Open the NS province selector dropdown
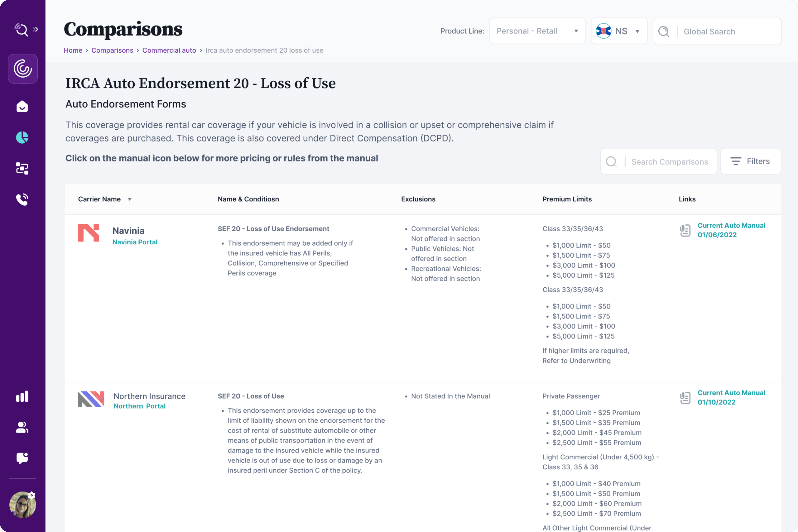This screenshot has width=798, height=532. pyautogui.click(x=618, y=31)
